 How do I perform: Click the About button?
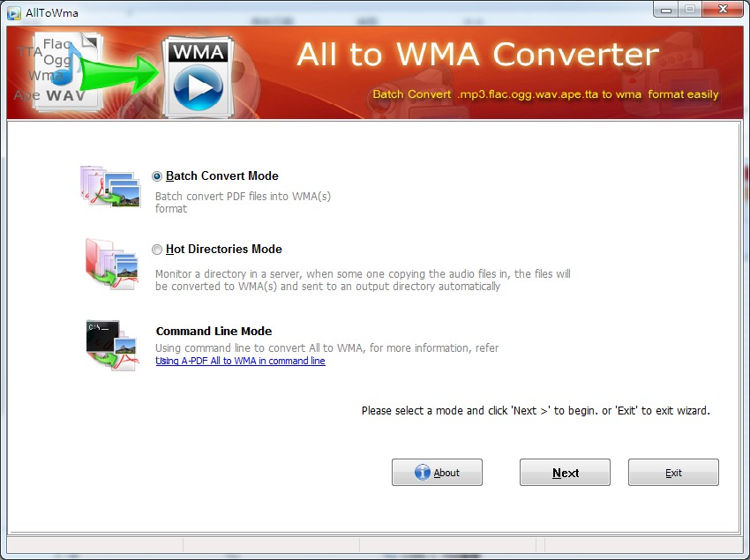tap(437, 473)
